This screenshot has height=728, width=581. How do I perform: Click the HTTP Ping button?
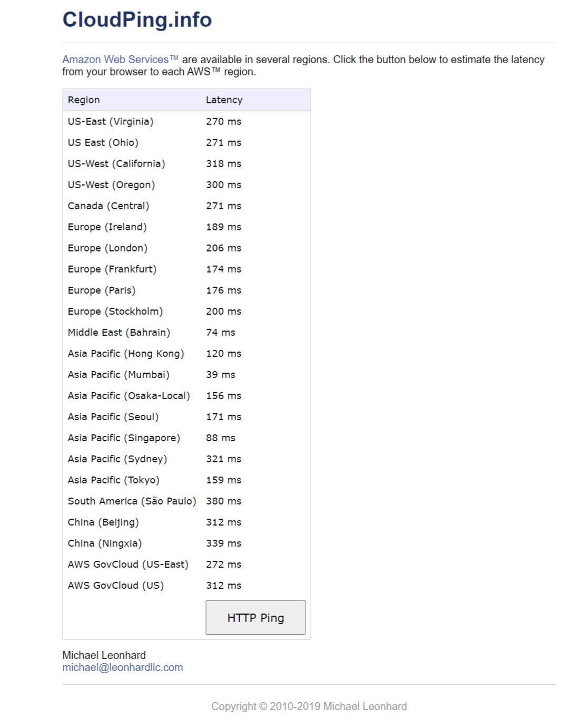click(255, 617)
